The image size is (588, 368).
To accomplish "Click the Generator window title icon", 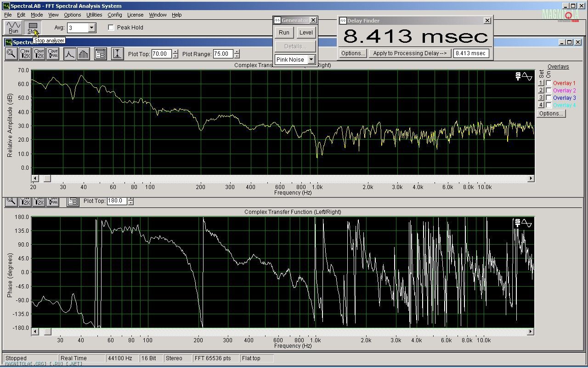I will pos(277,20).
